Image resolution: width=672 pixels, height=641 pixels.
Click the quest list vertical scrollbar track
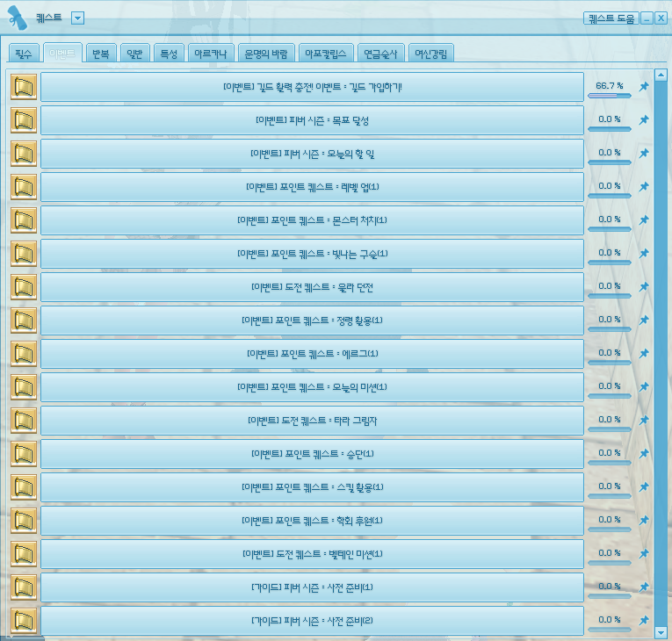(x=661, y=354)
